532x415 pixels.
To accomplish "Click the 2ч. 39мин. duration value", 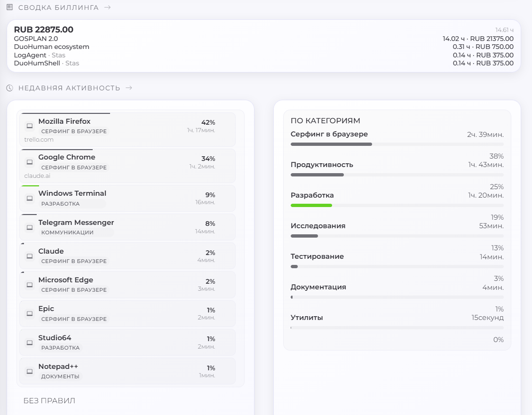I will click(x=485, y=135).
